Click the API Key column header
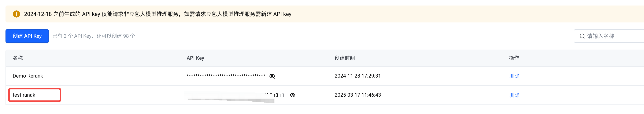This screenshot has width=644, height=114. point(195,58)
